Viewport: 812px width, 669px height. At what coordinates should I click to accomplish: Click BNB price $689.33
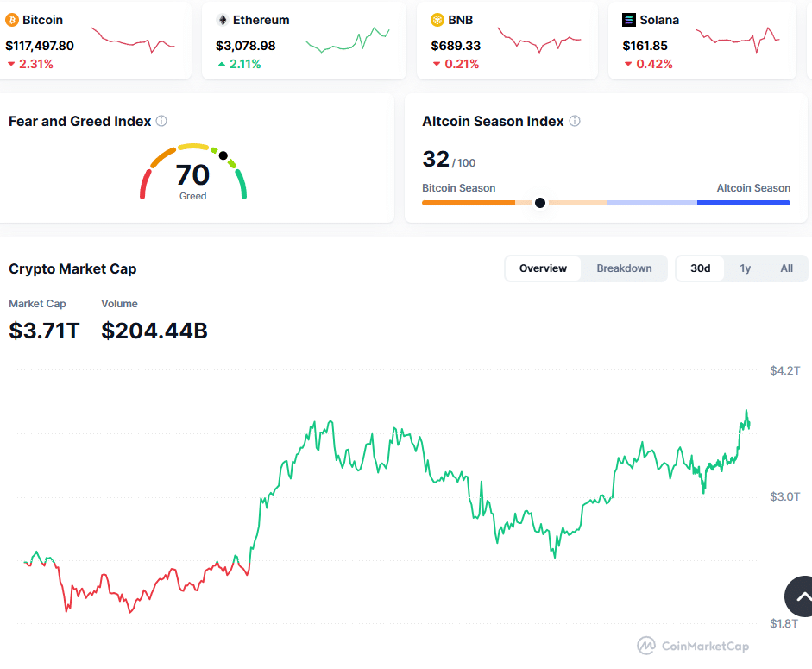tap(456, 46)
